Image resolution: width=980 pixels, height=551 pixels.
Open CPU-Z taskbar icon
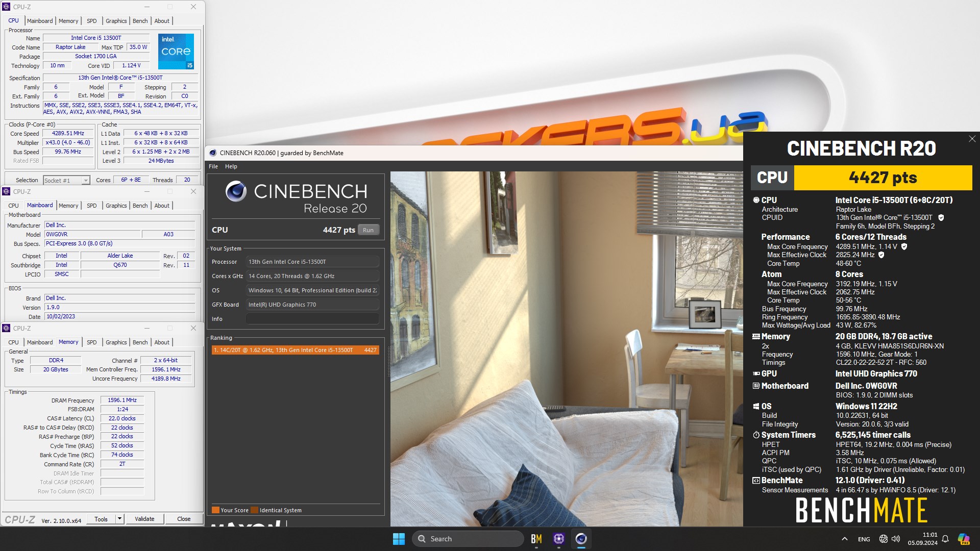click(x=558, y=539)
